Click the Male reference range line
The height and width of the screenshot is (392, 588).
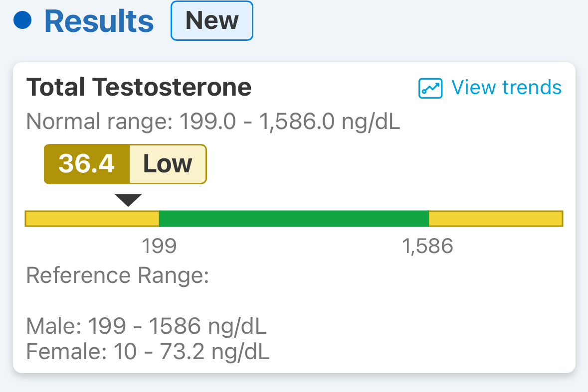coord(146,326)
